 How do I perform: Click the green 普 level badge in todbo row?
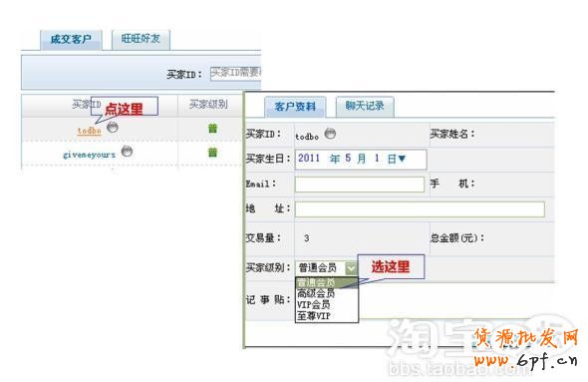coord(212,129)
